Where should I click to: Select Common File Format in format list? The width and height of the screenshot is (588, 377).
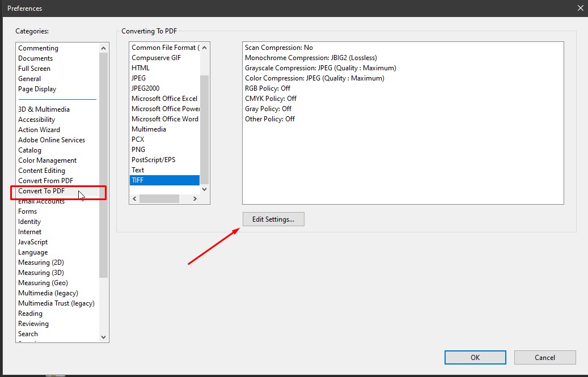[165, 48]
